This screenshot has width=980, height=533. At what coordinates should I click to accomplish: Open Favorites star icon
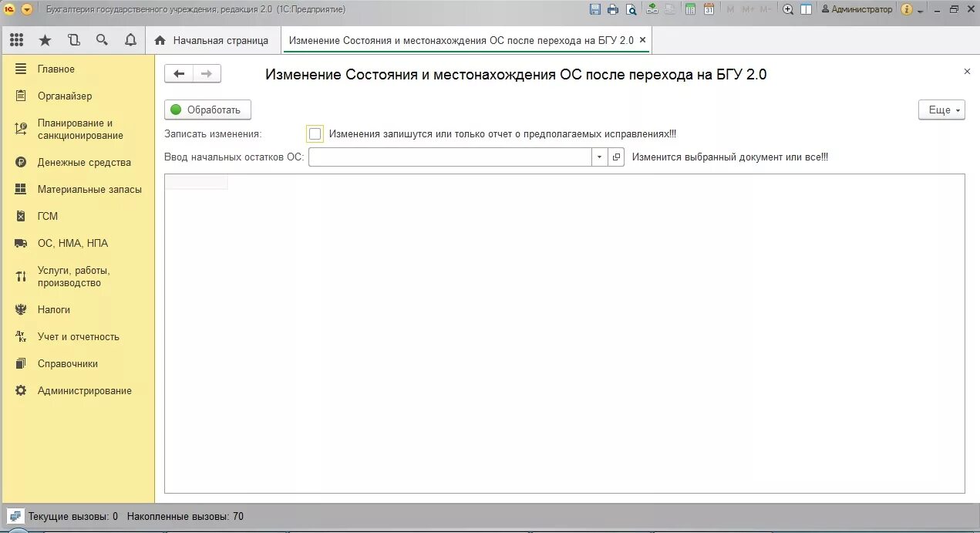(45, 40)
